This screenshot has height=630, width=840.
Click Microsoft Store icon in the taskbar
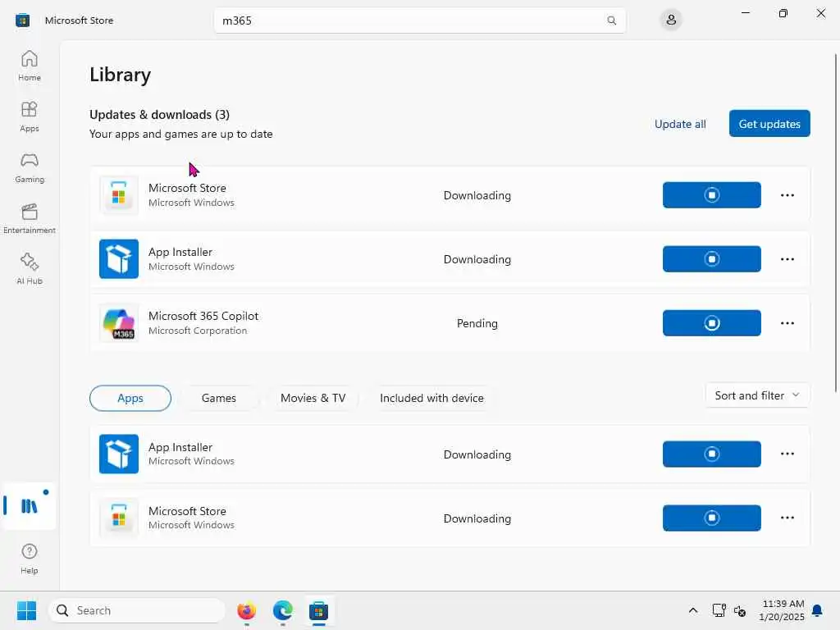[x=319, y=610]
